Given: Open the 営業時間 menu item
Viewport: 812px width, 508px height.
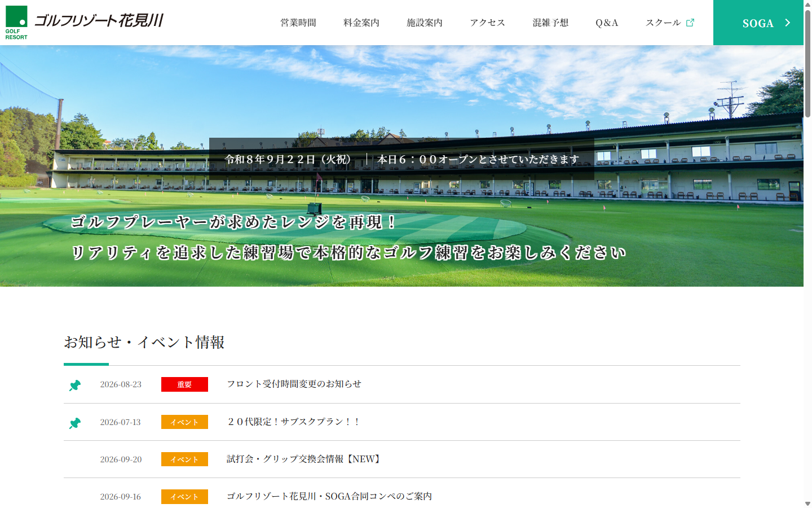Looking at the screenshot, I should [x=298, y=23].
